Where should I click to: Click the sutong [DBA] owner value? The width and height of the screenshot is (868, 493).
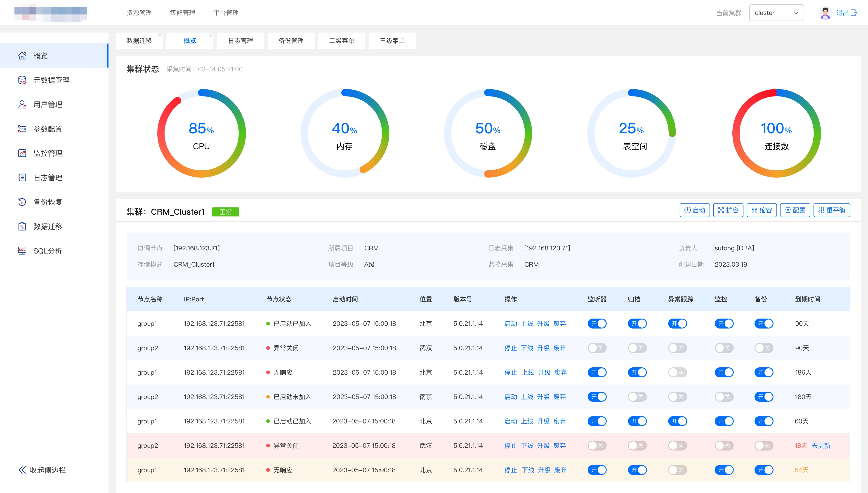(x=734, y=248)
